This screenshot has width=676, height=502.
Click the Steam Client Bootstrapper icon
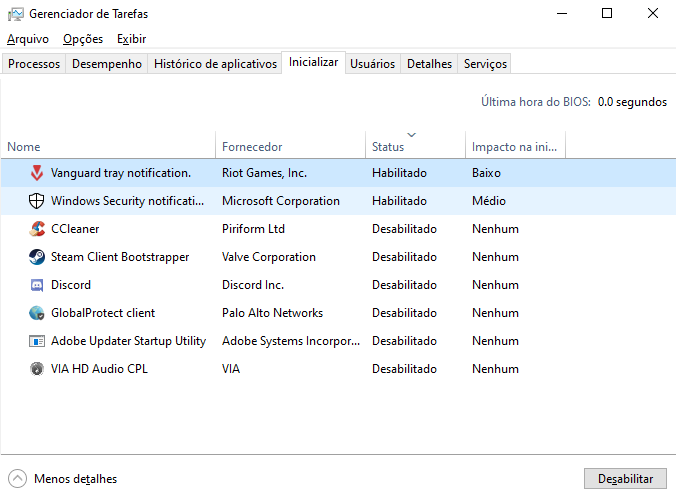point(37,257)
